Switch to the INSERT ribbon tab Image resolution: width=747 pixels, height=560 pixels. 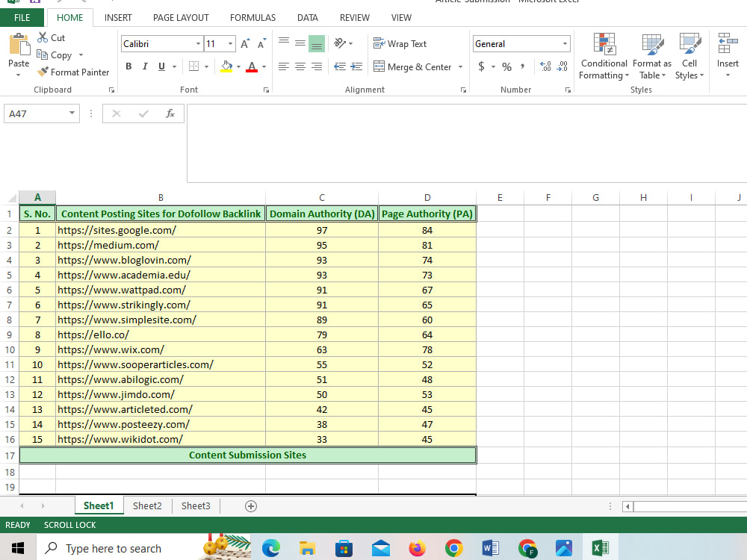(x=118, y=18)
